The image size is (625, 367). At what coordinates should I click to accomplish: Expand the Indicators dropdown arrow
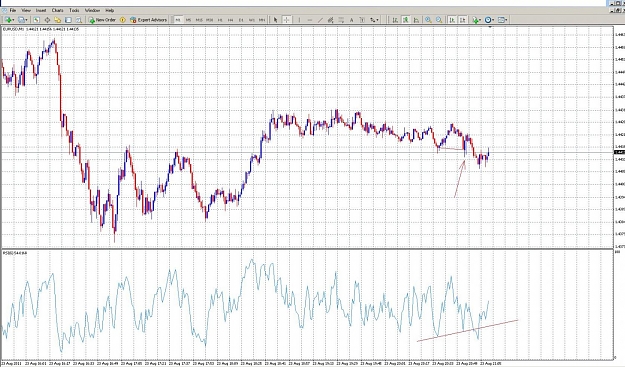tap(480, 20)
